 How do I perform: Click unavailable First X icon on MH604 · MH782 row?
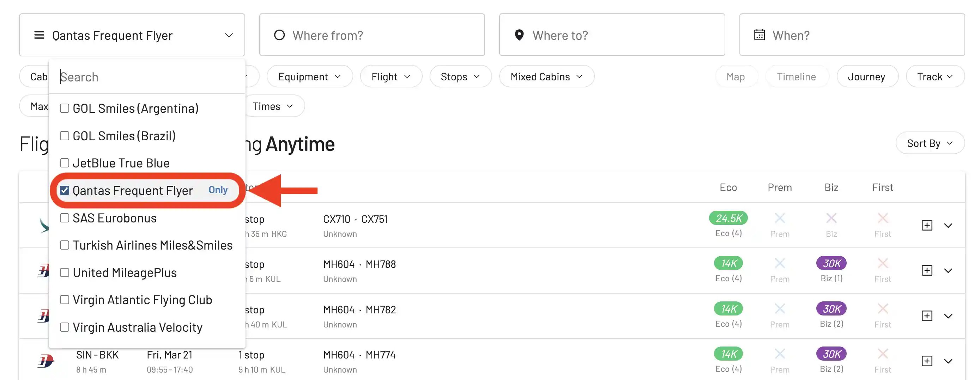click(883, 309)
